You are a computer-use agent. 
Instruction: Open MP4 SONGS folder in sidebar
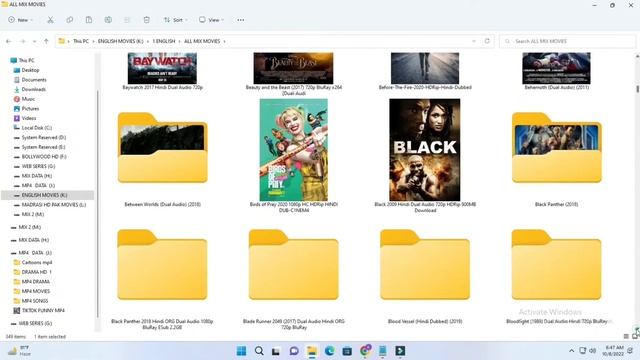coord(35,301)
